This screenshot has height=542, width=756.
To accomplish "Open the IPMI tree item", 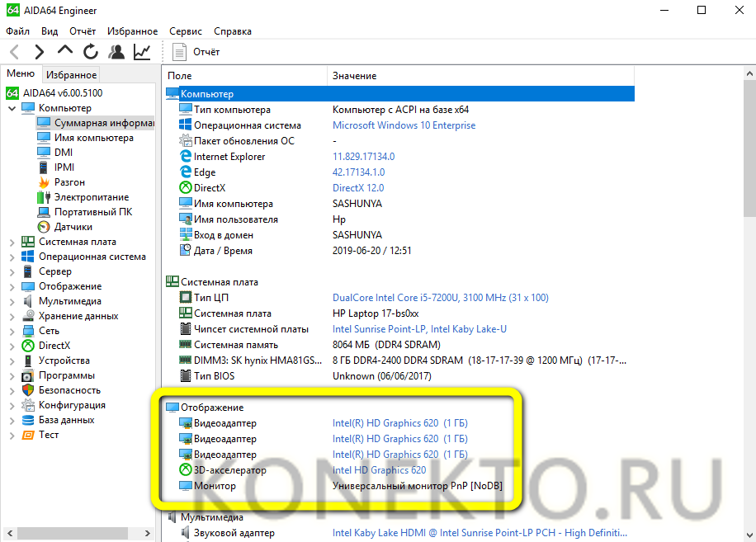I will click(64, 167).
